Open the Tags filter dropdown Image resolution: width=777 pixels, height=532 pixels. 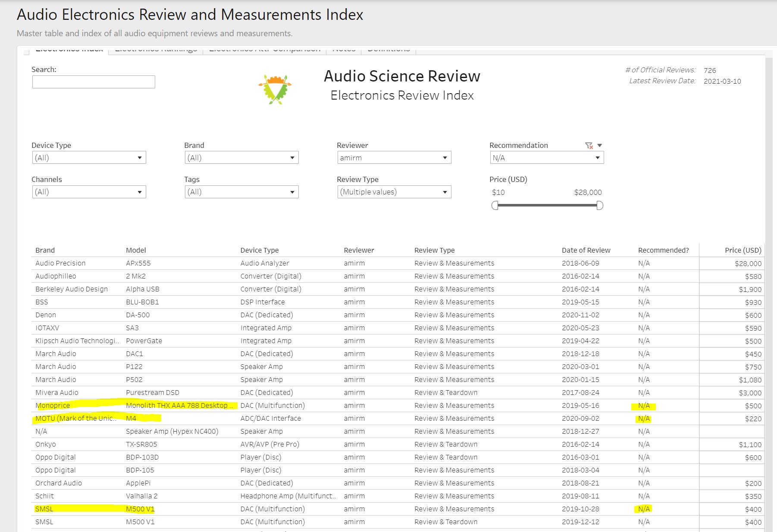(x=241, y=192)
